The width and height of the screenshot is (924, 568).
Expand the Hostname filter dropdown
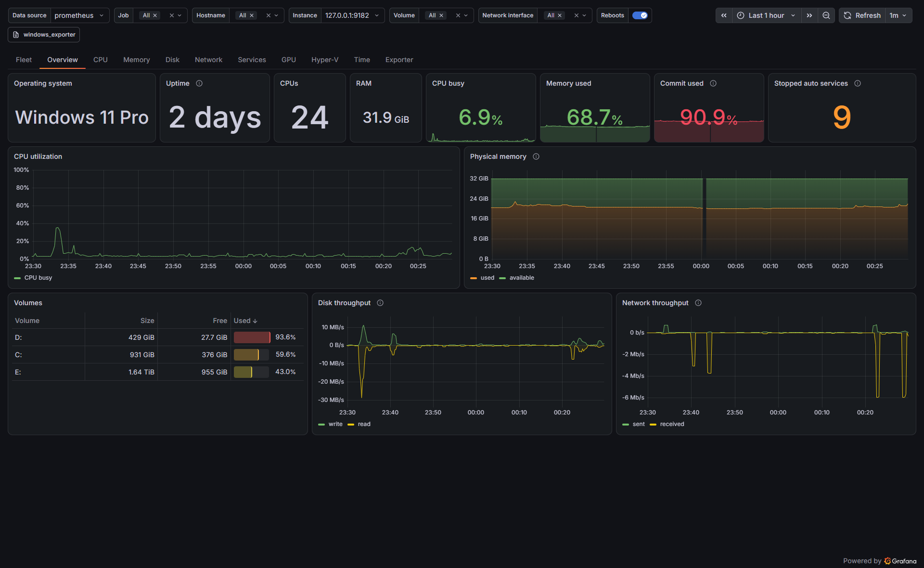[276, 15]
